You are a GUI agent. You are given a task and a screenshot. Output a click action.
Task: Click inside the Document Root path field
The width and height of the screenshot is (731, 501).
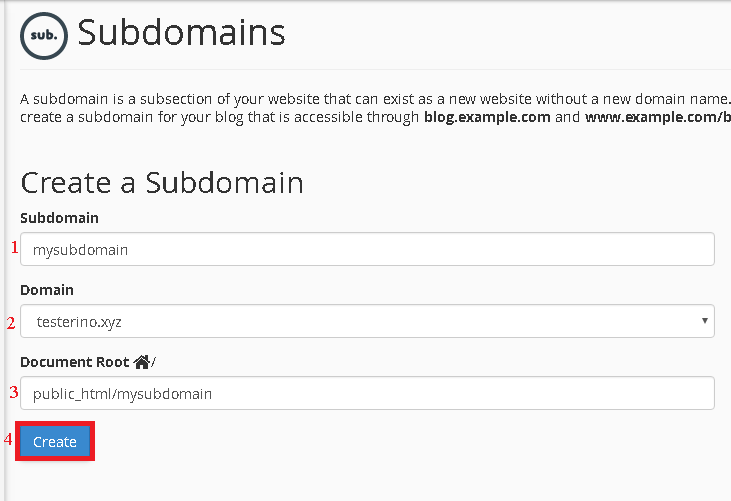(x=367, y=393)
